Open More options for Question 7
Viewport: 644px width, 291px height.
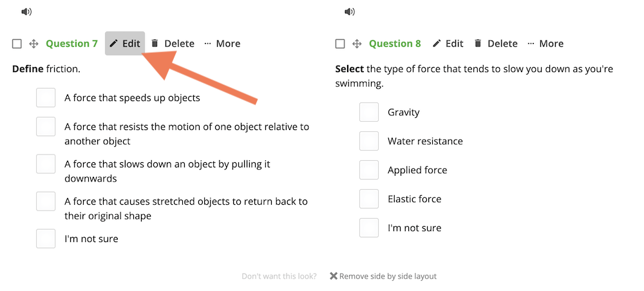(x=222, y=44)
